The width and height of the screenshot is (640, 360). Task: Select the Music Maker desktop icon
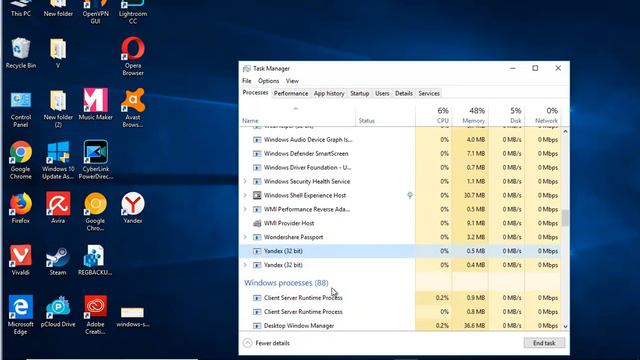(x=96, y=105)
